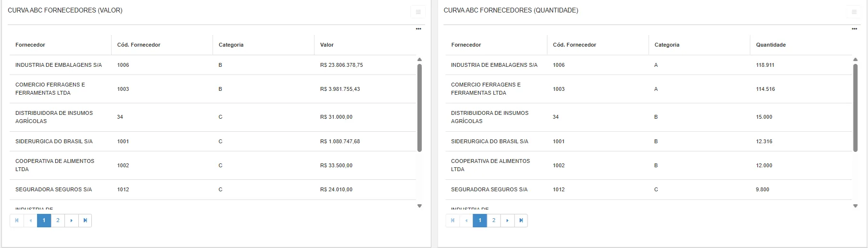This screenshot has width=868, height=248.
Task: Sort Quantidade table by Categoria header
Action: click(x=667, y=45)
